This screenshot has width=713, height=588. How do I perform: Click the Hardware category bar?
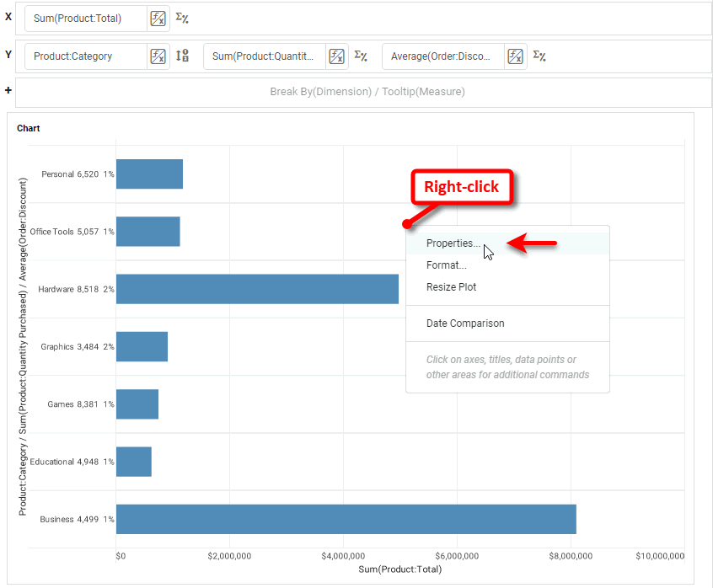click(x=253, y=289)
